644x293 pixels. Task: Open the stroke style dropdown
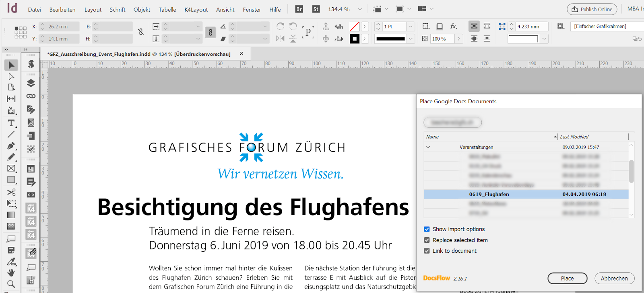tap(411, 39)
